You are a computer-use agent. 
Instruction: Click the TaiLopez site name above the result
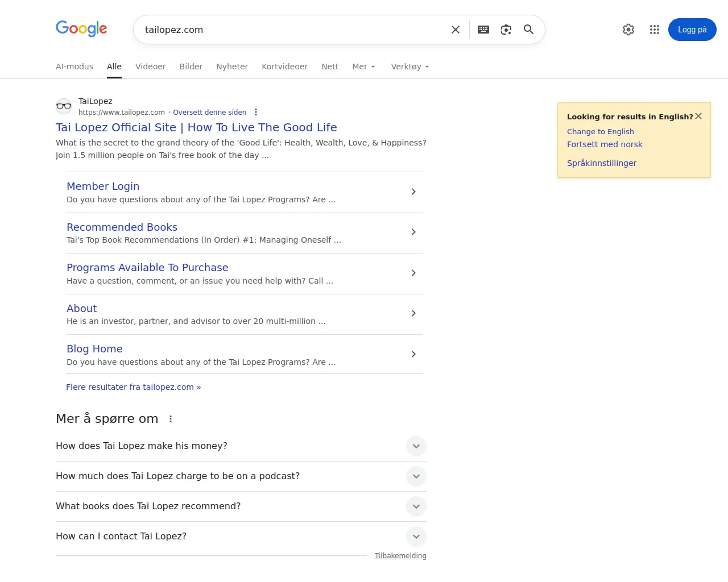pyautogui.click(x=96, y=101)
